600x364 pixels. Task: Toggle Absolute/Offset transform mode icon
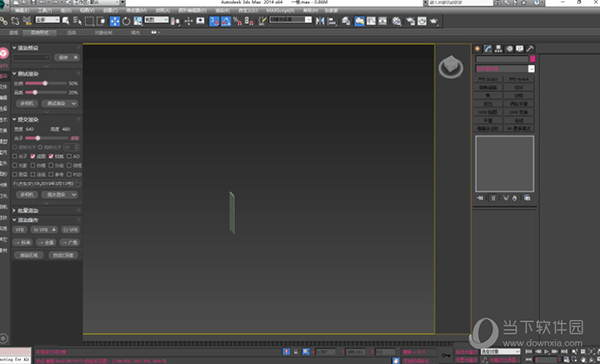[x=306, y=351]
